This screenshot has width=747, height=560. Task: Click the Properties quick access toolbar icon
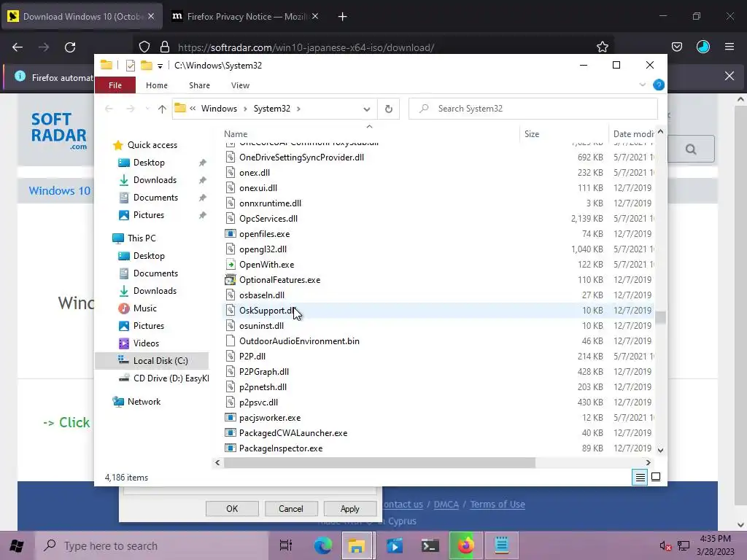[130, 66]
